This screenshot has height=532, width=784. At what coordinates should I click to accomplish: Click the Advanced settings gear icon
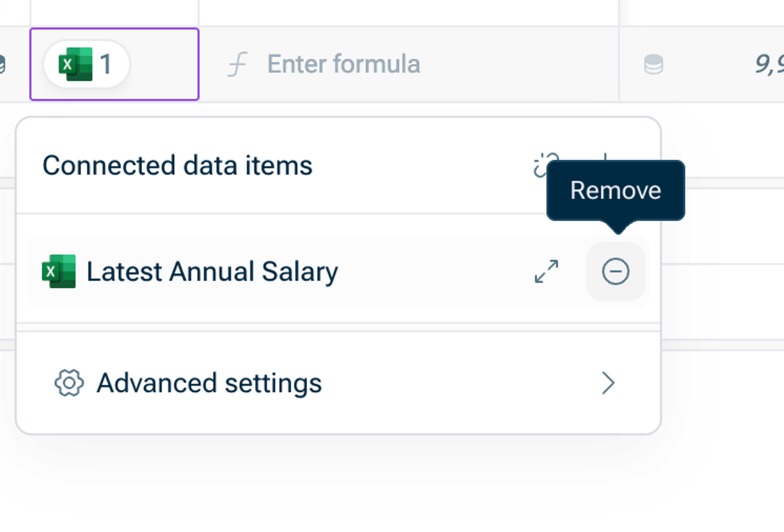point(69,383)
